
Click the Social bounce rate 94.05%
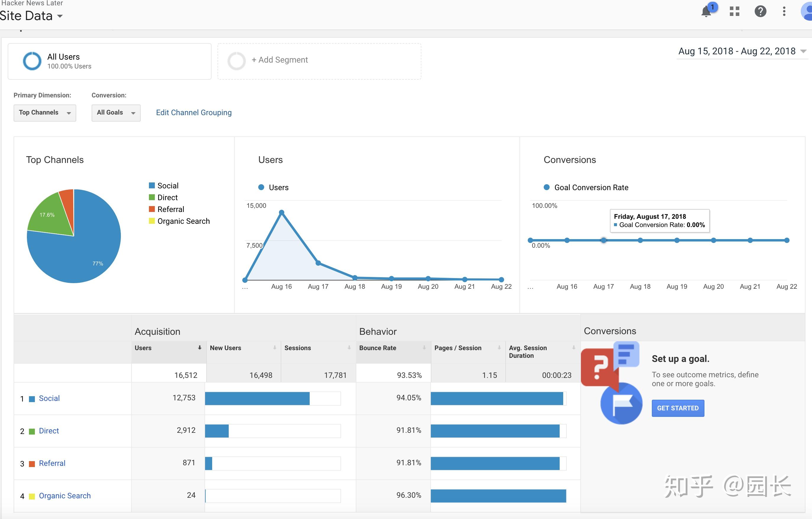(x=409, y=398)
